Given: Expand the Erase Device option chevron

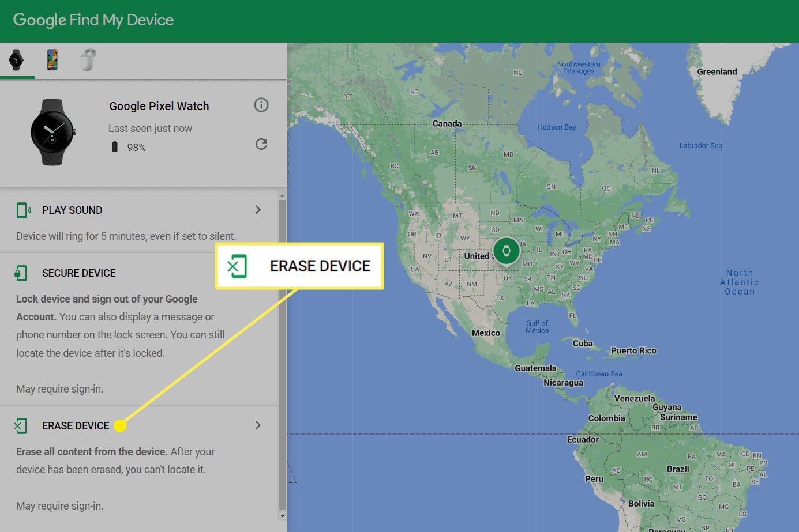Looking at the screenshot, I should tap(258, 425).
